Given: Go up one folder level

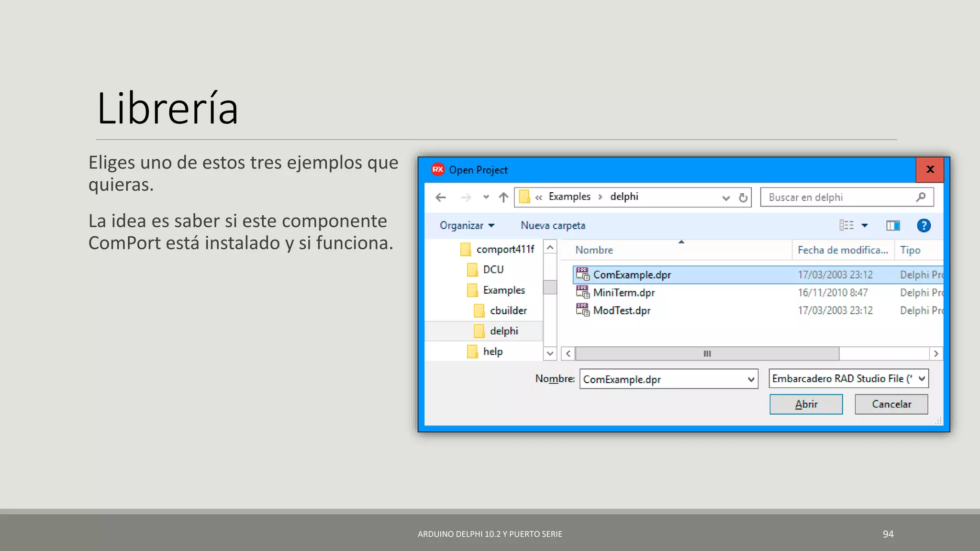Looking at the screenshot, I should click(503, 197).
